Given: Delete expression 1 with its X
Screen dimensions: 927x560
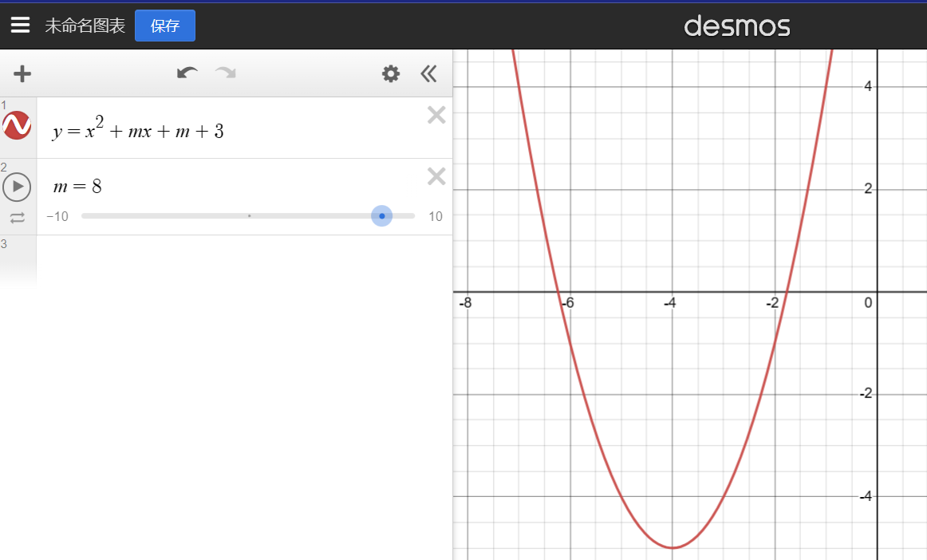Looking at the screenshot, I should pos(436,115).
